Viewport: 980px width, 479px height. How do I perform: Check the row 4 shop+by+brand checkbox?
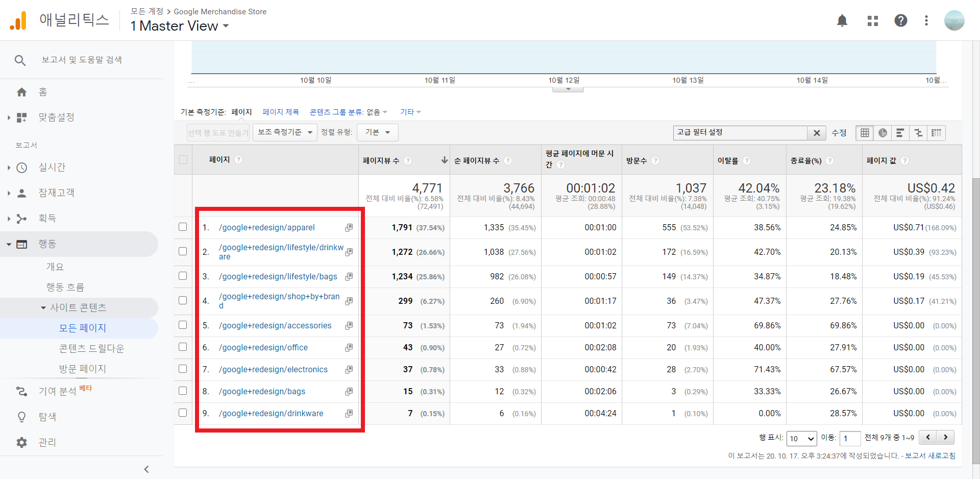point(183,300)
